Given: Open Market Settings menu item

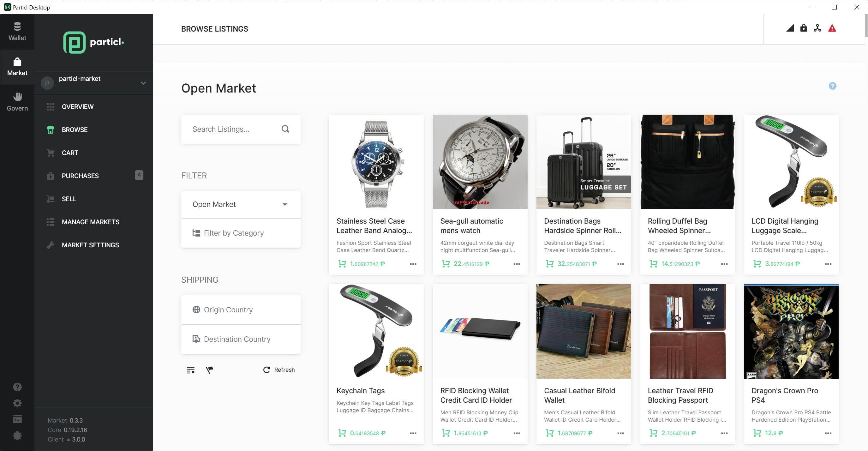Looking at the screenshot, I should [94, 245].
